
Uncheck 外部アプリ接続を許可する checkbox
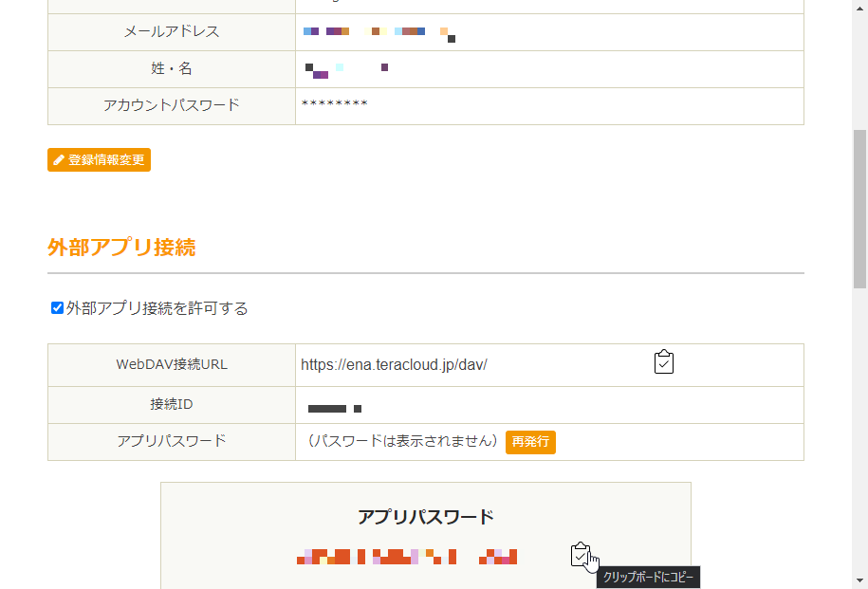tap(57, 308)
